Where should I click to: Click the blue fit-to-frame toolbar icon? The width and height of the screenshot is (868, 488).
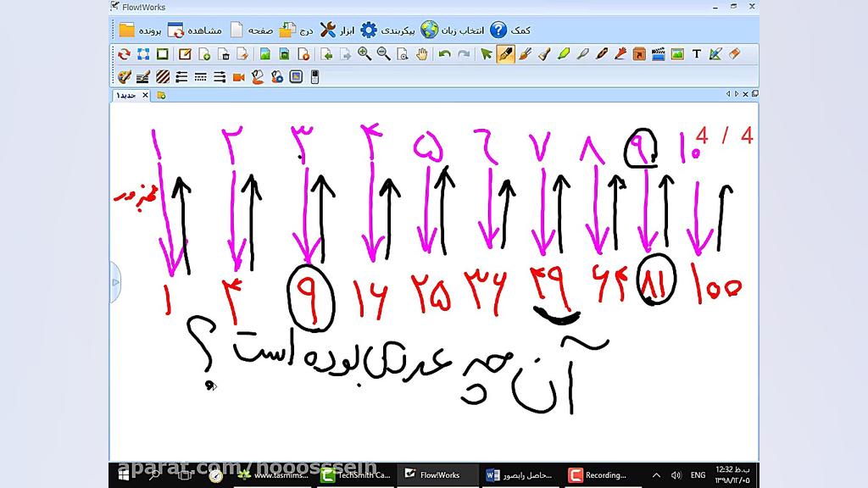(143, 54)
